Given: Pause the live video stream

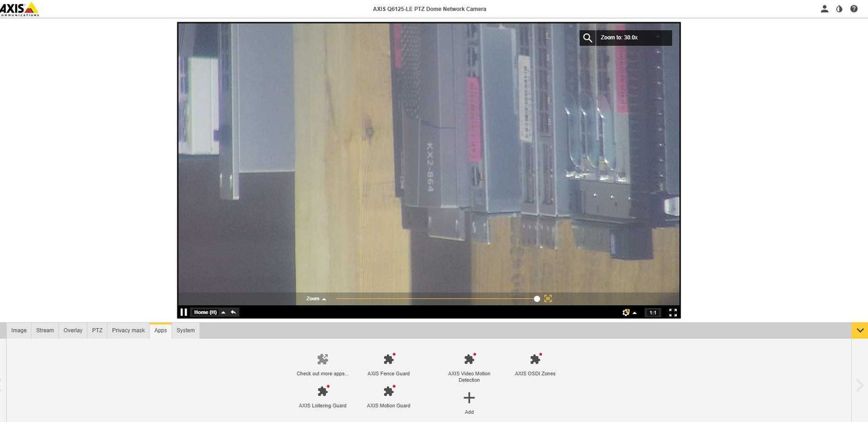Looking at the screenshot, I should click(183, 312).
